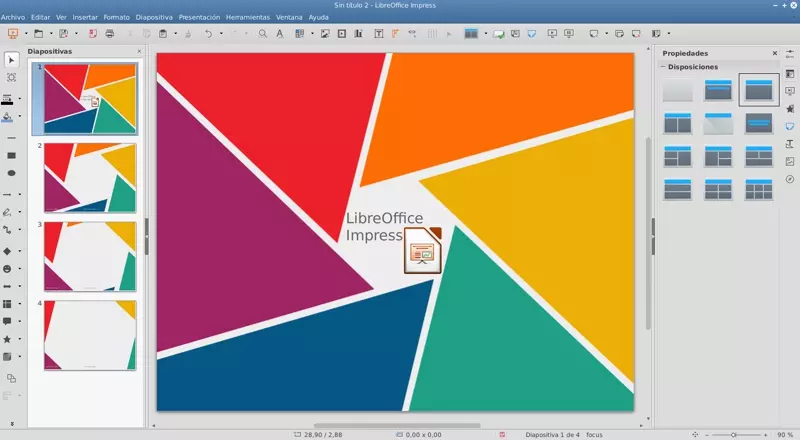Close the Diapositivas panel
The height and width of the screenshot is (440, 800).
point(139,52)
